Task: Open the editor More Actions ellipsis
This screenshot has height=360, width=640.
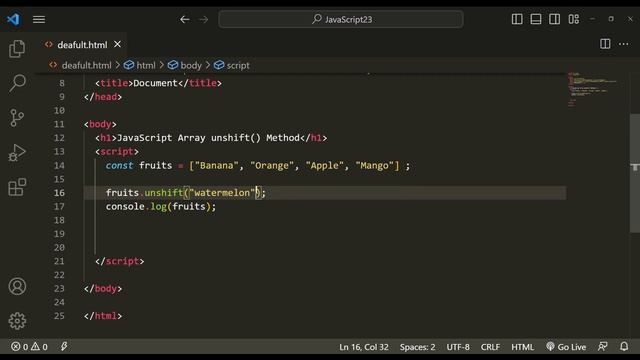Action: [x=624, y=44]
